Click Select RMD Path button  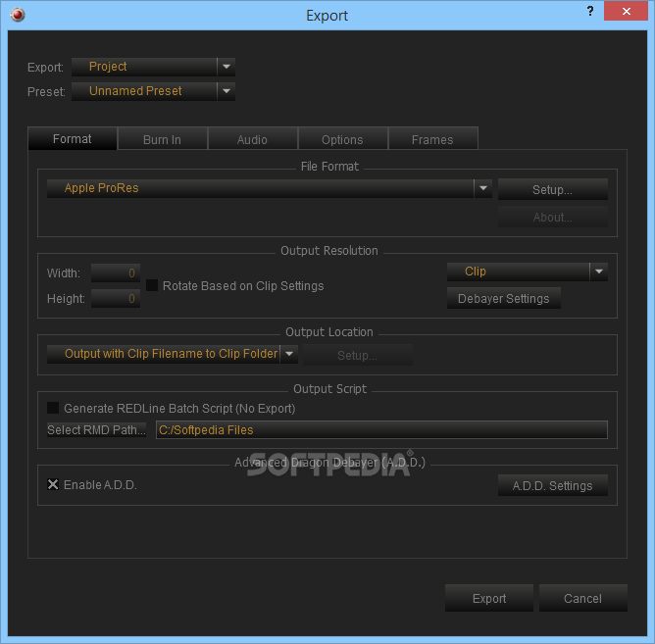(x=96, y=429)
